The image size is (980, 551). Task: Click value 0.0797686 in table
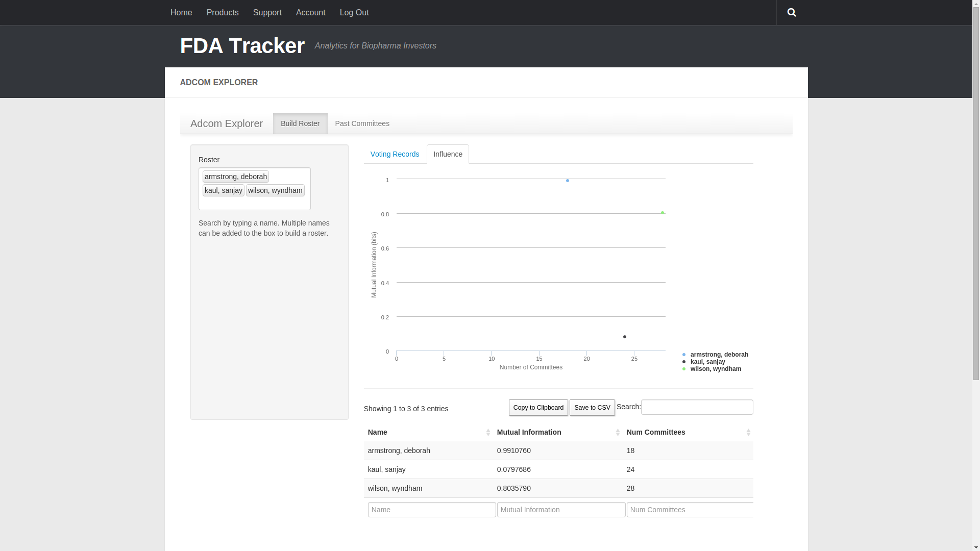click(514, 469)
